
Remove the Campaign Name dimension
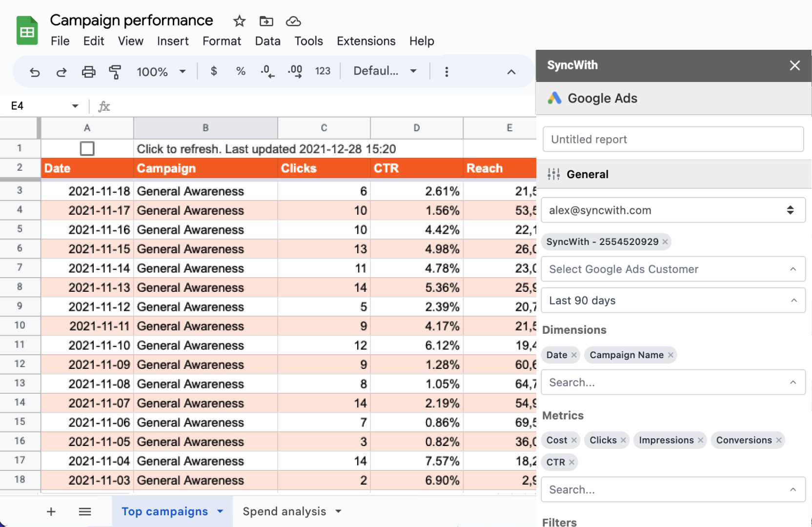[x=671, y=355]
